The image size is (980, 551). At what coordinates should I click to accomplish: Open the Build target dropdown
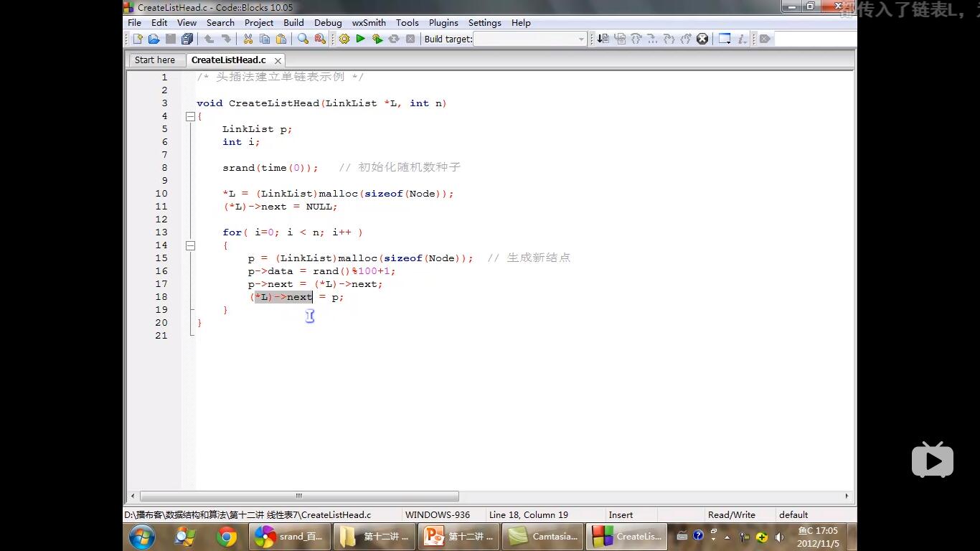[x=581, y=39]
